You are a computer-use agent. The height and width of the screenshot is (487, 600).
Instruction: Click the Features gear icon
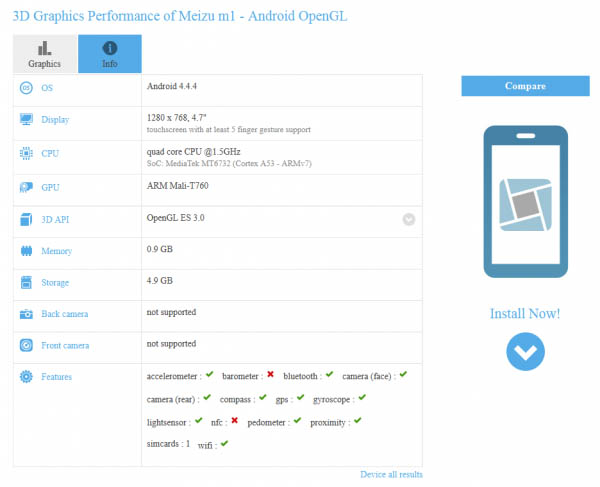[26, 377]
